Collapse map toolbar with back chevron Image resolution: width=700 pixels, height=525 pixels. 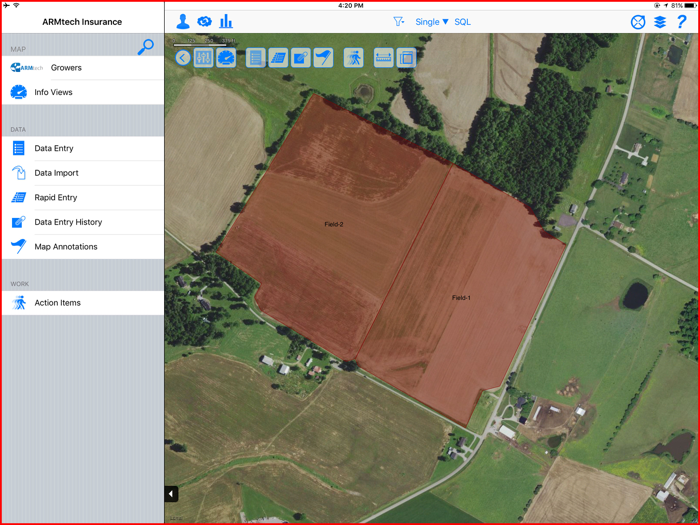[183, 58]
